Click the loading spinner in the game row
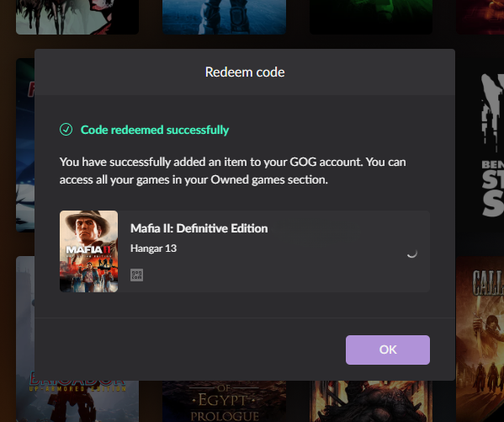 [411, 253]
